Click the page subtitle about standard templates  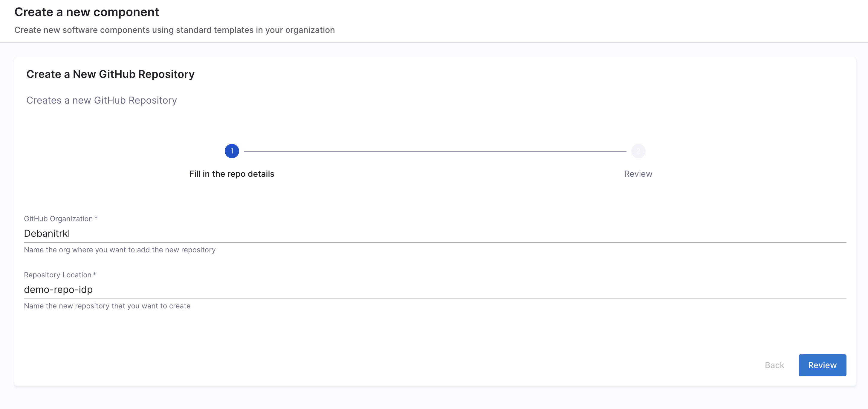click(x=174, y=30)
